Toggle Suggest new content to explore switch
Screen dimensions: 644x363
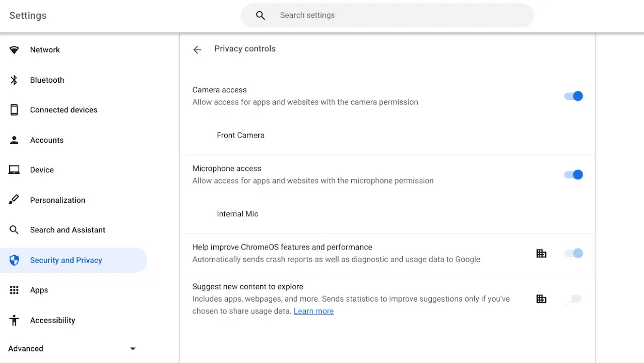pyautogui.click(x=572, y=299)
